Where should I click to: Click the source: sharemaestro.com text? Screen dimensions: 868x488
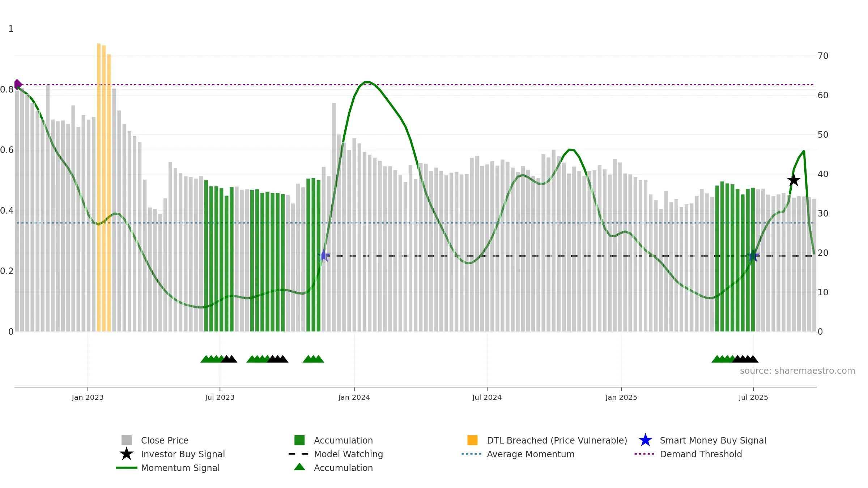[x=797, y=371]
